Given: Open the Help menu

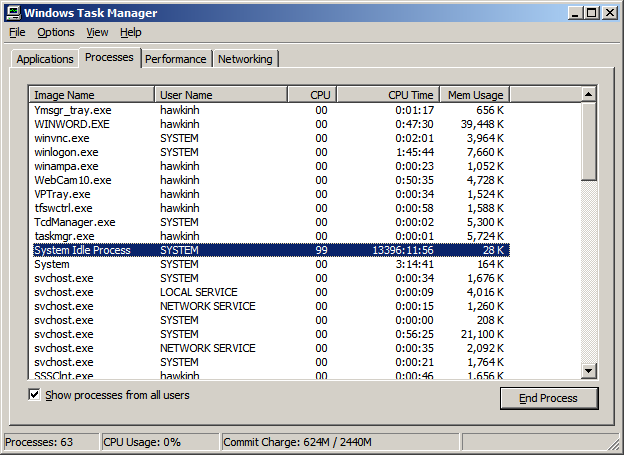Looking at the screenshot, I should [x=131, y=32].
